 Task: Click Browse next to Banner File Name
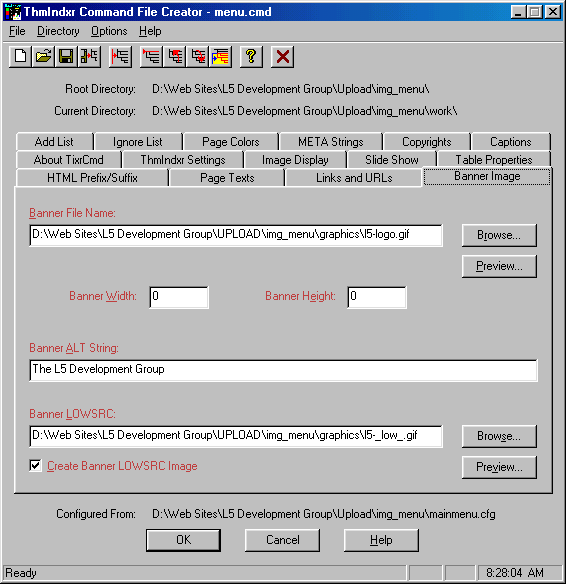499,235
